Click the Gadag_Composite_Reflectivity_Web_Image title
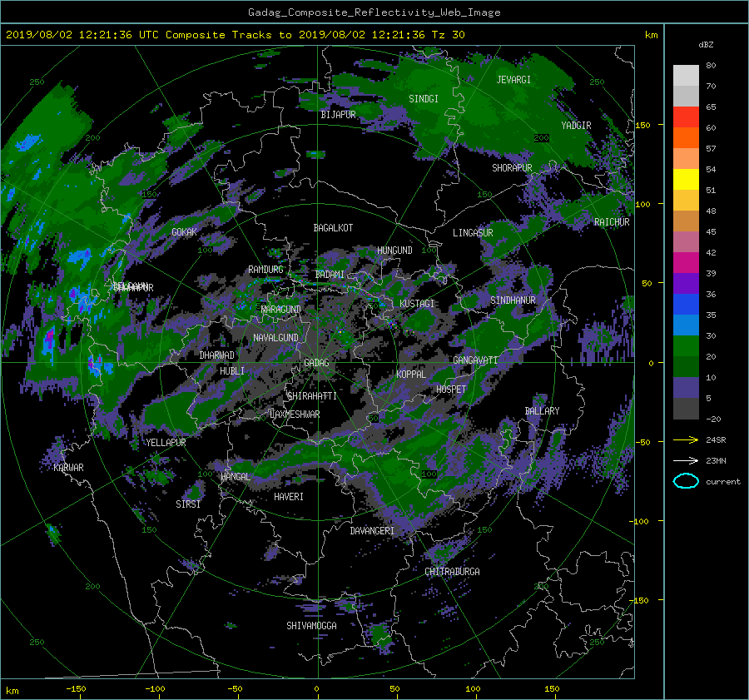Screen dimensions: 749x700 point(374,12)
